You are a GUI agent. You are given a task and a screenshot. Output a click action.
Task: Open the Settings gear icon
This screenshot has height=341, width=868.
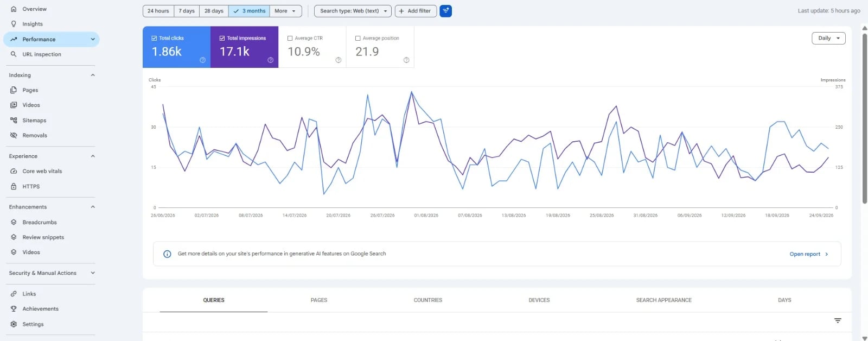click(14, 324)
